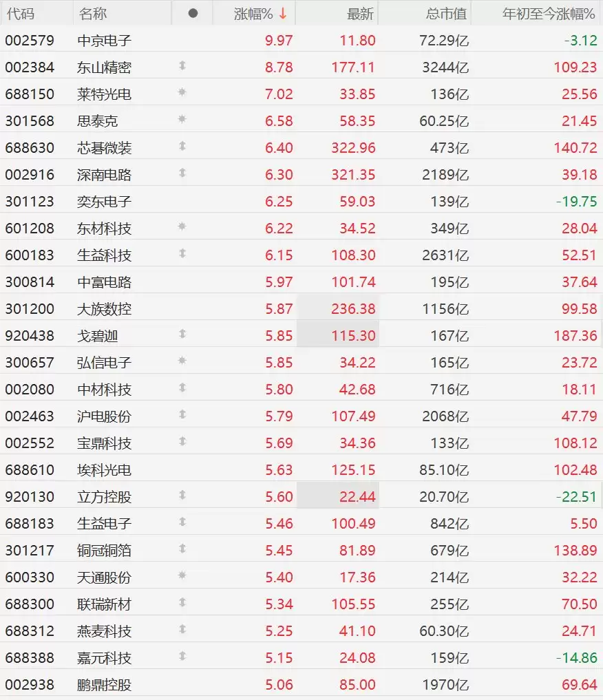Click the marker icon in the 中材科技 row
Image resolution: width=603 pixels, height=700 pixels.
[182, 388]
